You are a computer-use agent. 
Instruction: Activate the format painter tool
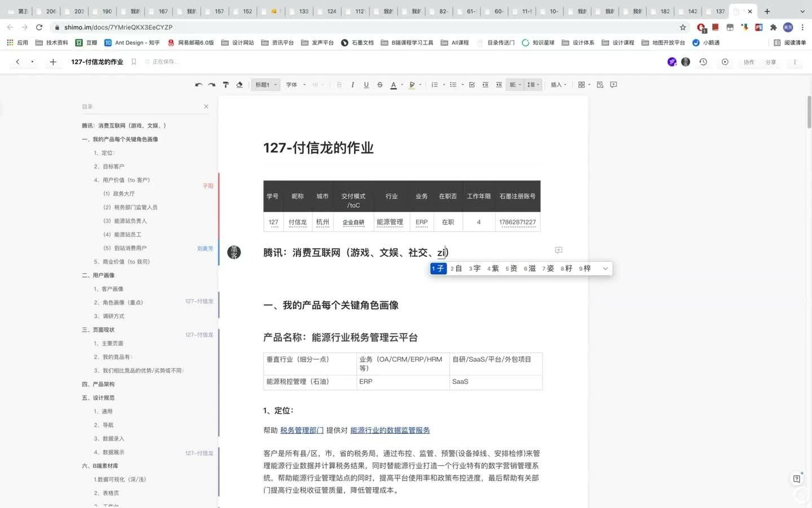coord(226,85)
